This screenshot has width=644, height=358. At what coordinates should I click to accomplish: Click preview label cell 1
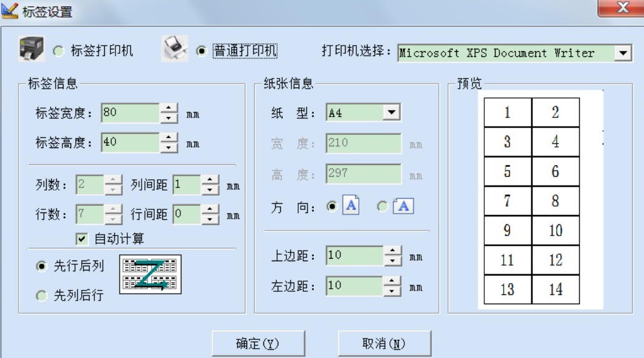(507, 112)
